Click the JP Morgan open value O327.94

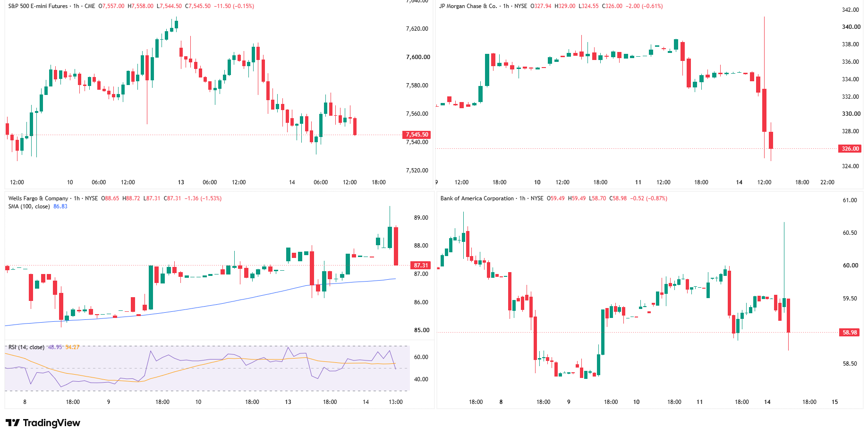point(541,6)
